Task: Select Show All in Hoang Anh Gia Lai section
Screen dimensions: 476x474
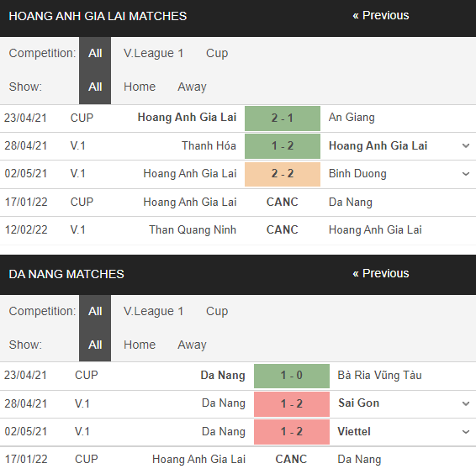Action: click(x=95, y=87)
